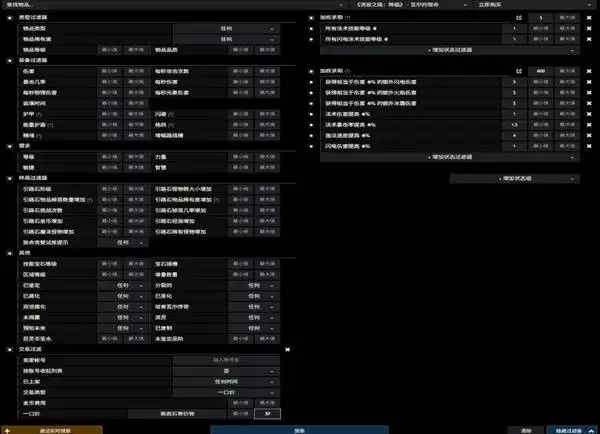This screenshot has width=600, height=434.
Task: Remove the 所有法术技能等级 stat filter
Action: 589,28
